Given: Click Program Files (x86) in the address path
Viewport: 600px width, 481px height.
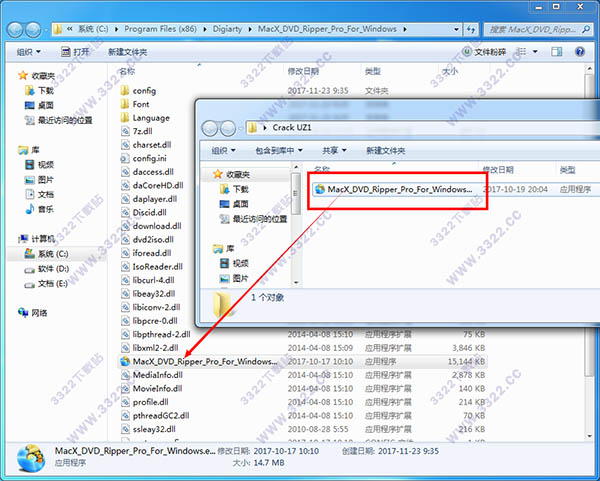Looking at the screenshot, I should (160, 29).
